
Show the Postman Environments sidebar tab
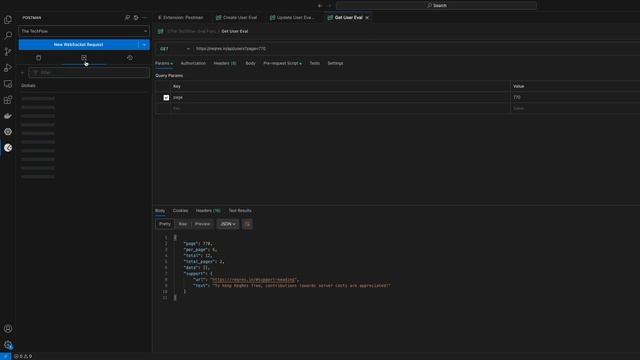[x=84, y=58]
